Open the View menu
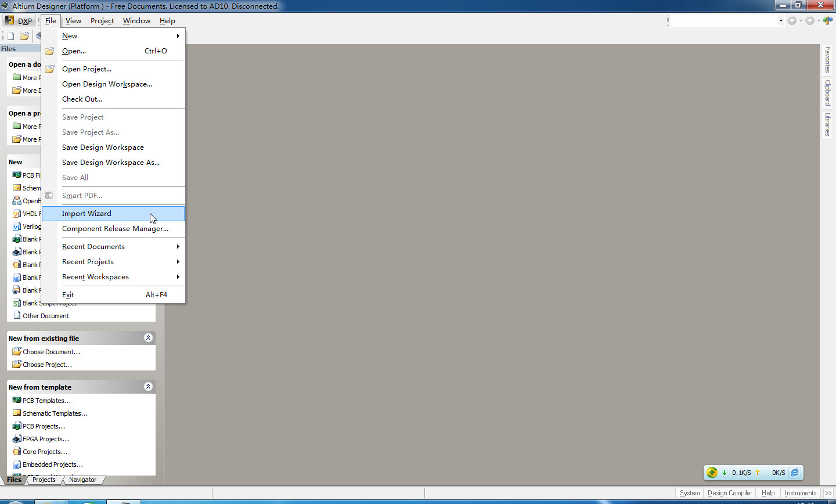Screen dimensions: 836x504 [73, 21]
